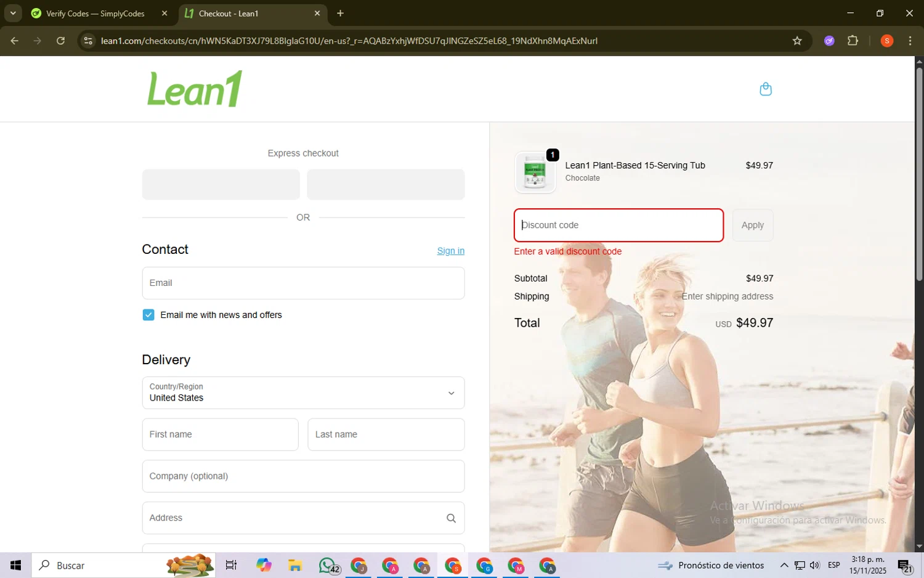This screenshot has height=578, width=924.
Task: Open a new browser tab
Action: click(x=340, y=13)
